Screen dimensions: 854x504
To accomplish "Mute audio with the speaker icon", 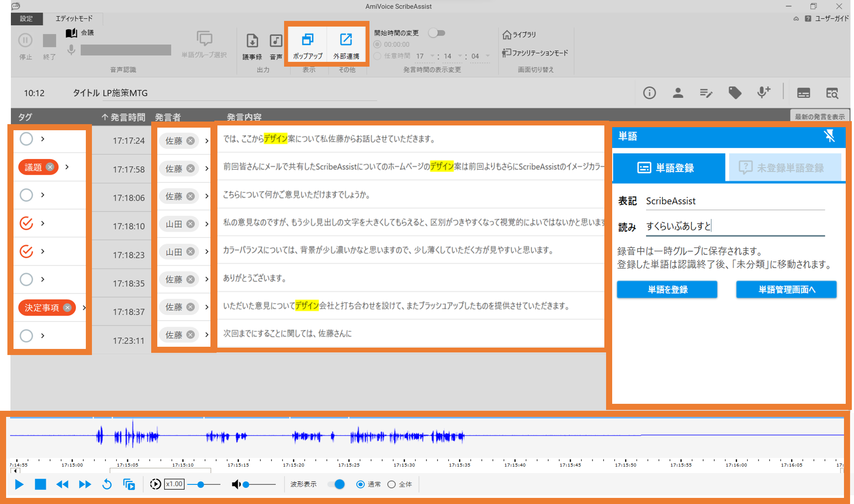I will (236, 484).
